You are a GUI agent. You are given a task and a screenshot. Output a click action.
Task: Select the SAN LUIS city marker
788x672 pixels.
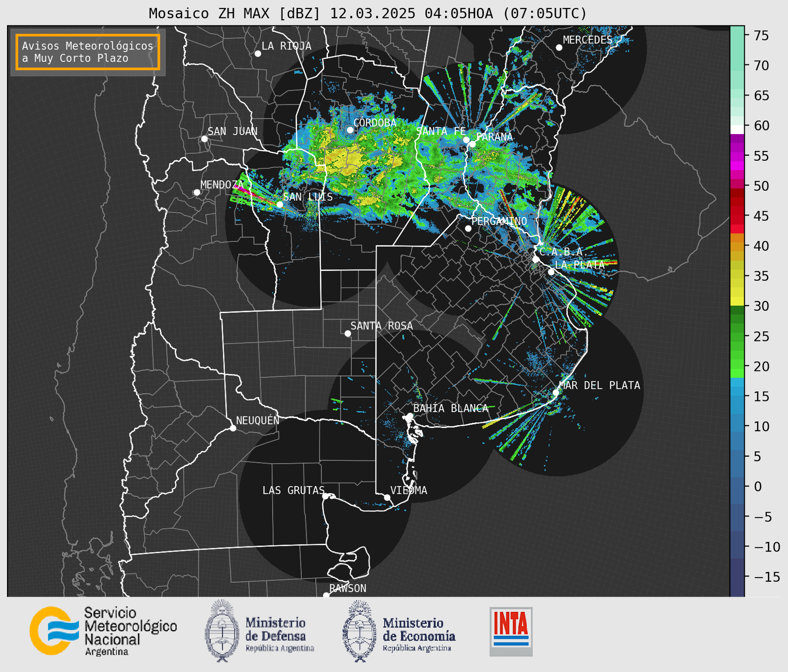pyautogui.click(x=280, y=205)
